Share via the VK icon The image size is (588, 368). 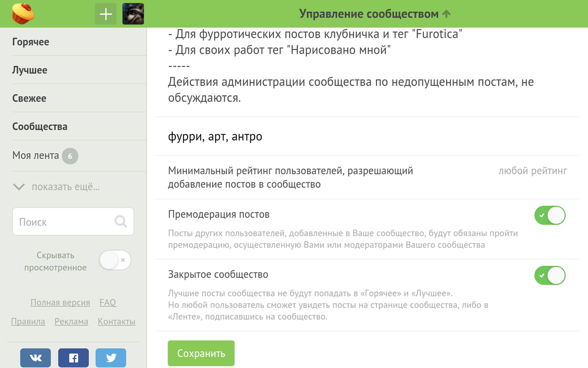(35, 358)
